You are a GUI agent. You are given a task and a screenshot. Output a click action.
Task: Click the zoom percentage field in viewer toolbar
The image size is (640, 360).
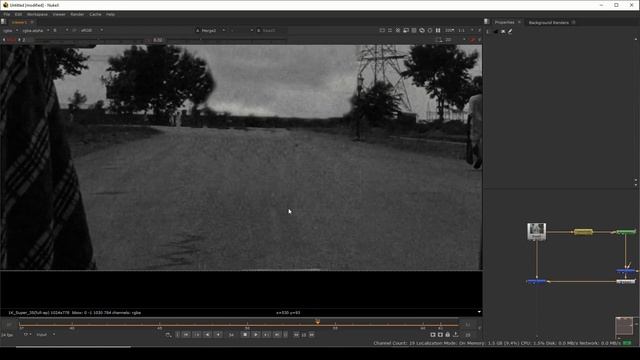[x=449, y=31]
